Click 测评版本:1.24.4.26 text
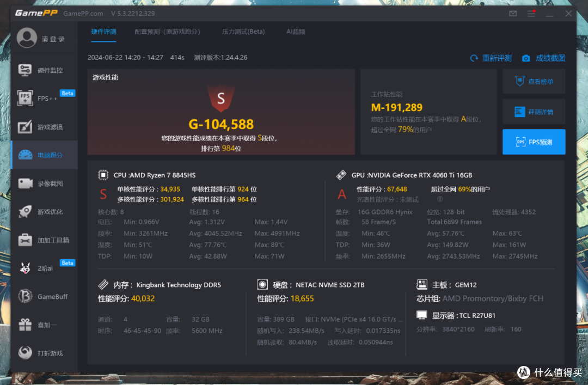Image resolution: width=588 pixels, height=385 pixels. click(x=220, y=57)
